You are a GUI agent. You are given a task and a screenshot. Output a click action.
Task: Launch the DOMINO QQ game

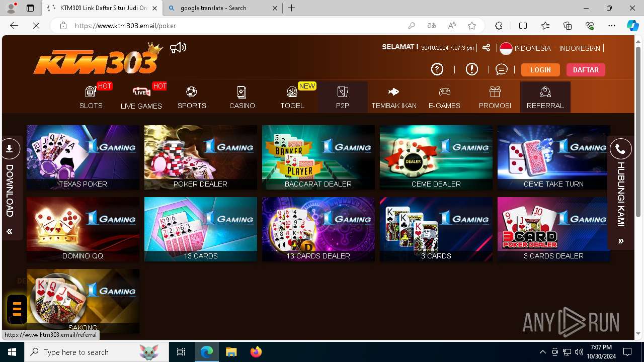coord(83,229)
